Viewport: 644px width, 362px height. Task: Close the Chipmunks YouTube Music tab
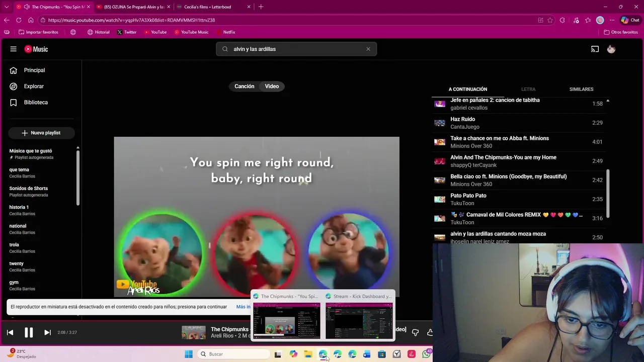click(89, 7)
